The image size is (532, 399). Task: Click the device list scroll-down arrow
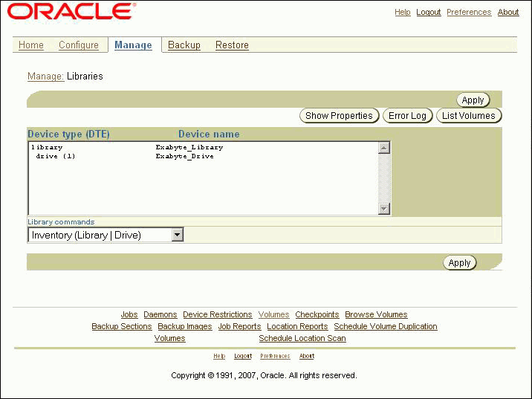coord(383,208)
